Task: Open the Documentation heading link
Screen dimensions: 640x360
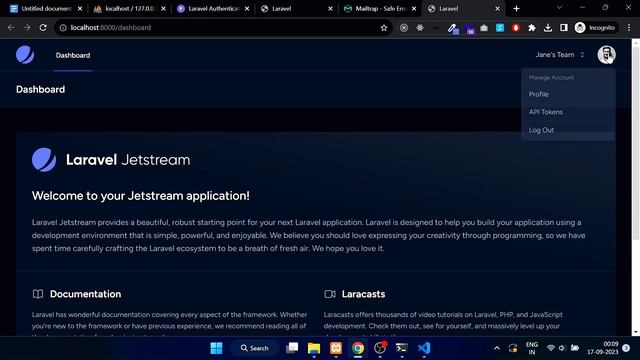Action: click(85, 294)
